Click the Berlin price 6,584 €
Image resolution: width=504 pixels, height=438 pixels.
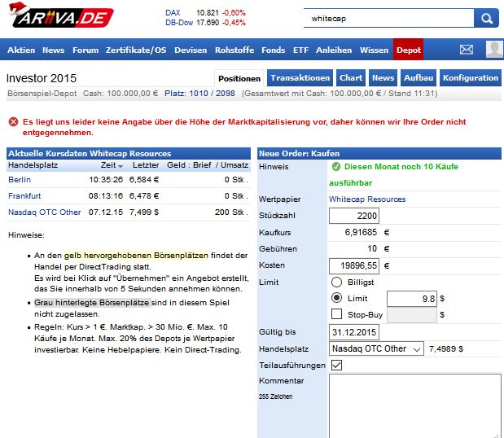tap(144, 180)
